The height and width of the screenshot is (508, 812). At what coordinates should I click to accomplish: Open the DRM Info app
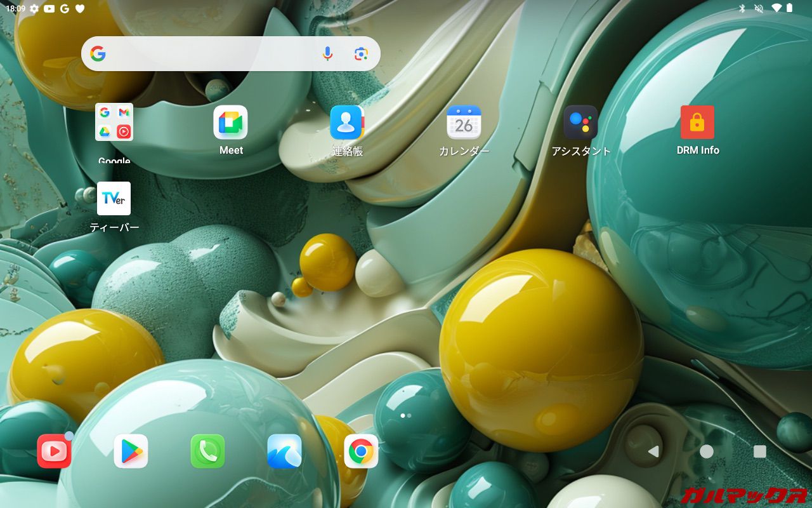(x=697, y=123)
